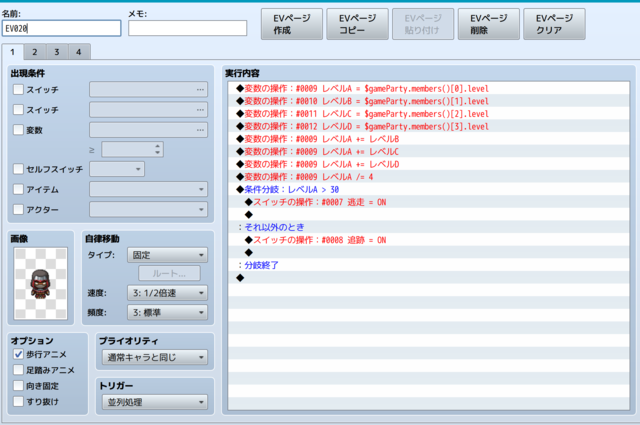This screenshot has height=425, width=640.
Task: Click the EVページ作成 button
Action: (292, 24)
